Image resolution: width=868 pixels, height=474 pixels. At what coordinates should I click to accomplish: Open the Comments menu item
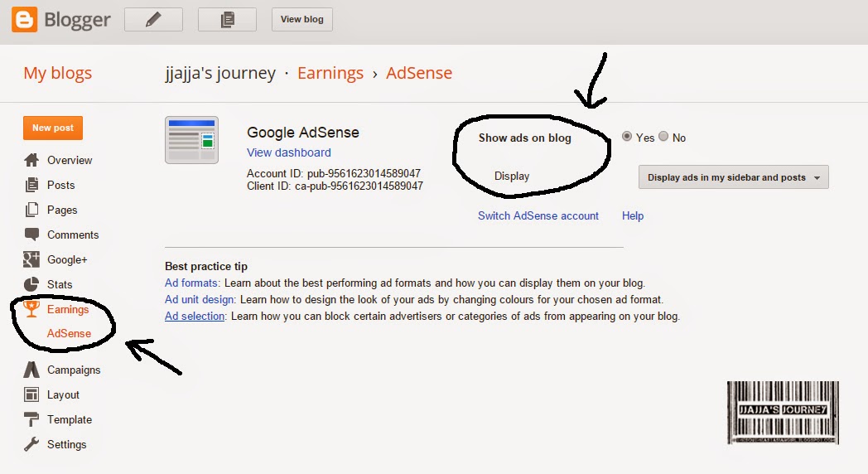(x=73, y=235)
